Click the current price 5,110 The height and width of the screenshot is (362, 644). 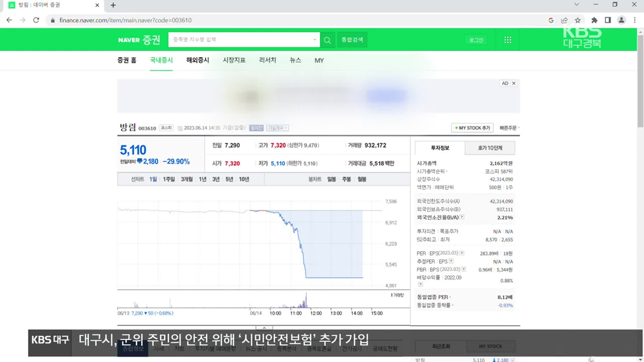tap(133, 150)
